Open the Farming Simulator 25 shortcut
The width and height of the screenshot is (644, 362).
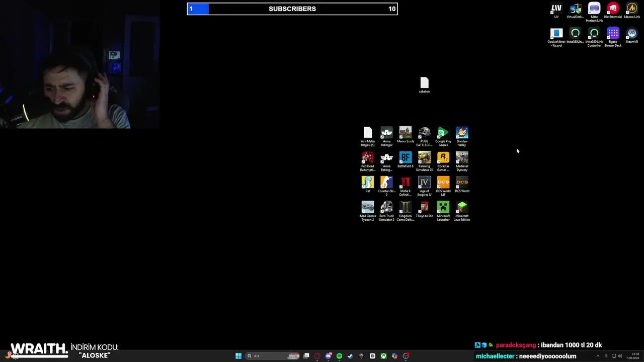pyautogui.click(x=424, y=162)
